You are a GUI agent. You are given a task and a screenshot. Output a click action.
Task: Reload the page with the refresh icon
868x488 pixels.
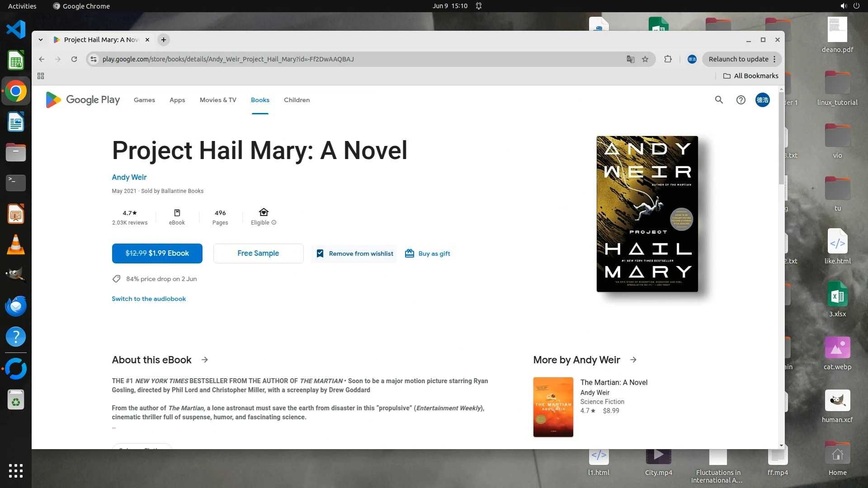click(74, 59)
